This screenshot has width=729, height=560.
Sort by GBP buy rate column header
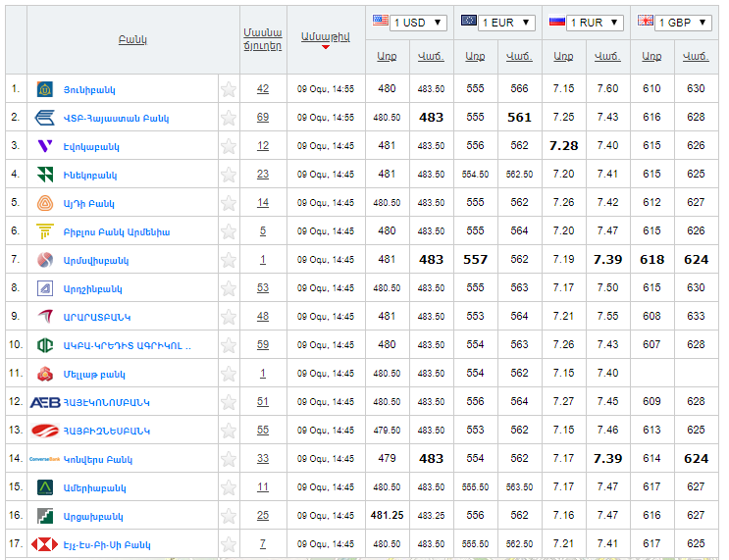[x=651, y=56]
